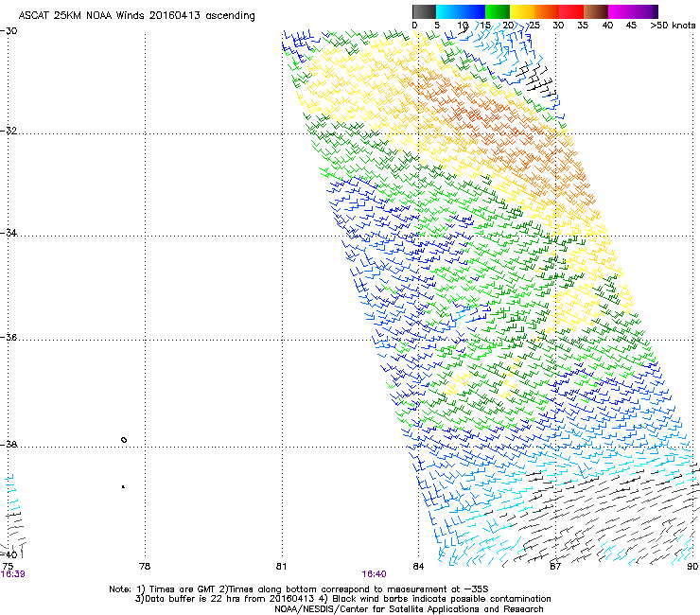Click the longitude label '90'
Image resolution: width=700 pixels, height=615 pixels.
click(x=692, y=567)
